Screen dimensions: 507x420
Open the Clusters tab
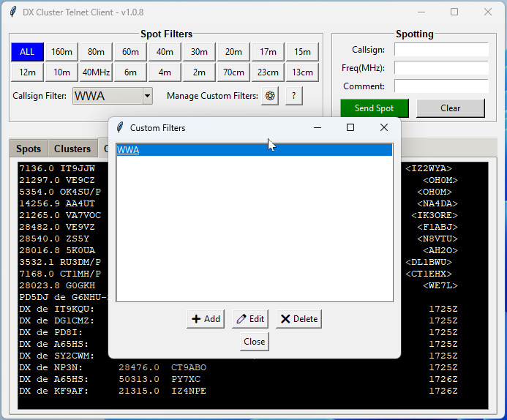[x=72, y=149]
